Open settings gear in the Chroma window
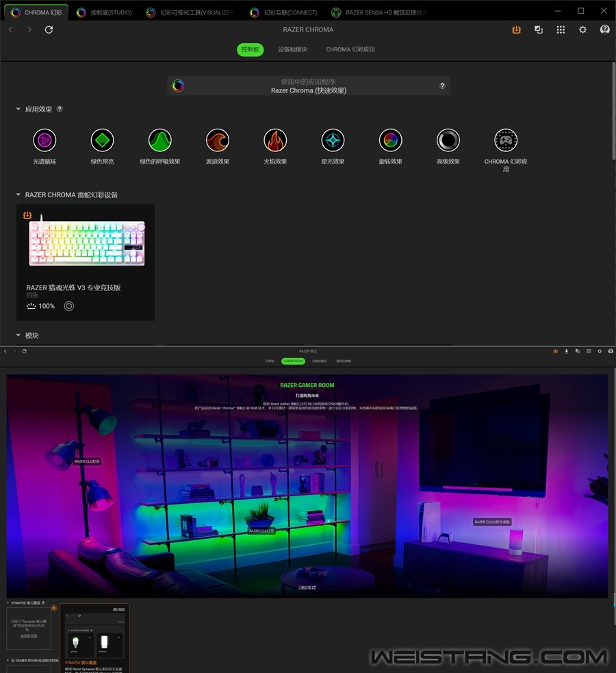The image size is (616, 673). (582, 29)
